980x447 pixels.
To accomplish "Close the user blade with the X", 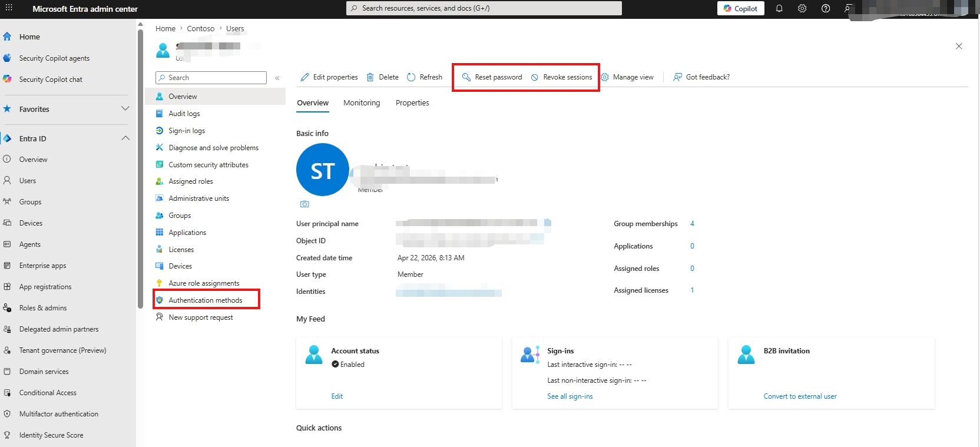I will [959, 46].
